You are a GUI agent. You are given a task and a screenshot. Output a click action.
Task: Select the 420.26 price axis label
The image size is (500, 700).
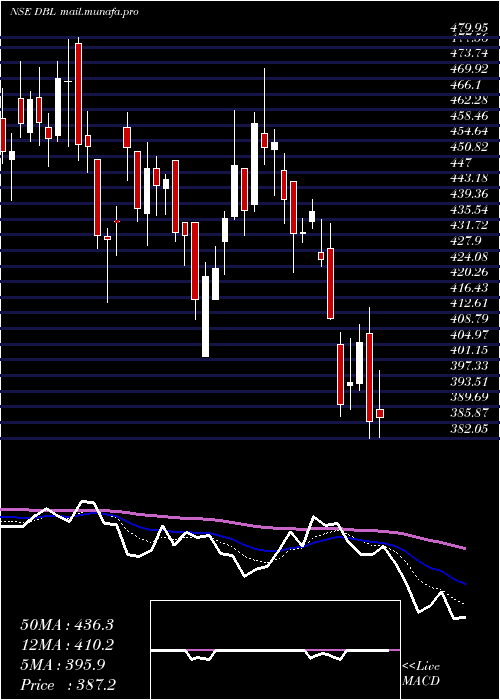[x=469, y=272]
